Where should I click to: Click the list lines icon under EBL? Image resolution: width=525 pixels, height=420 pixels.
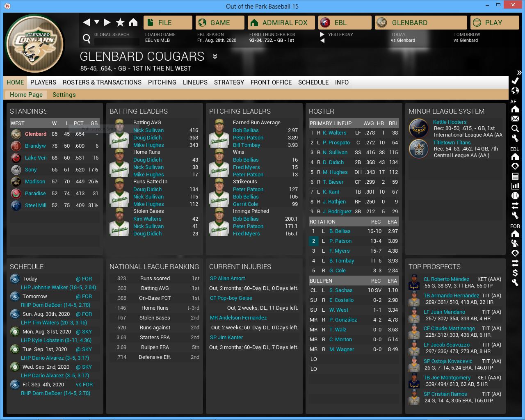click(515, 176)
